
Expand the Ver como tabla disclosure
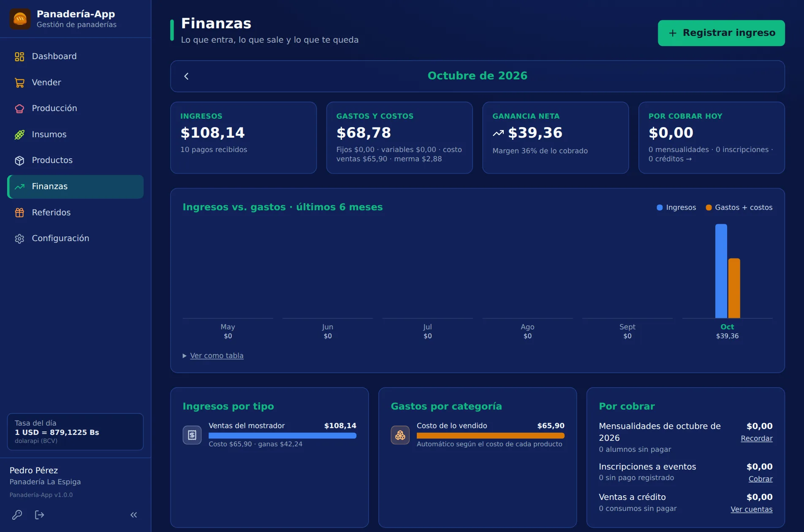213,356
